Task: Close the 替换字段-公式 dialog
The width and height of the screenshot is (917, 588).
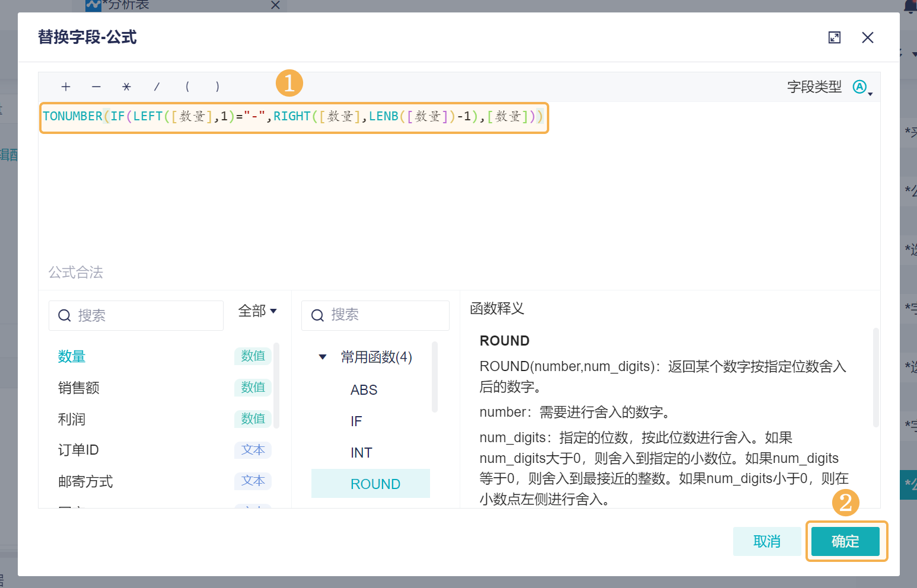Action: click(x=868, y=38)
